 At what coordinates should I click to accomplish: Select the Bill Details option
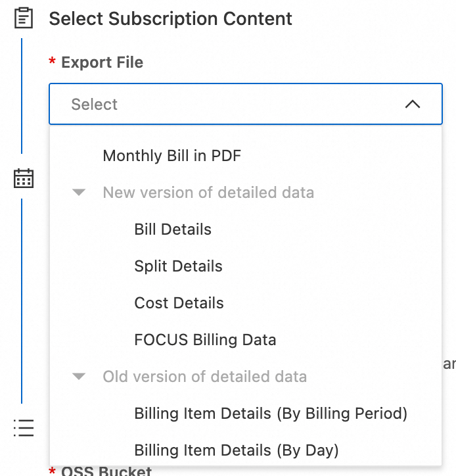(173, 229)
